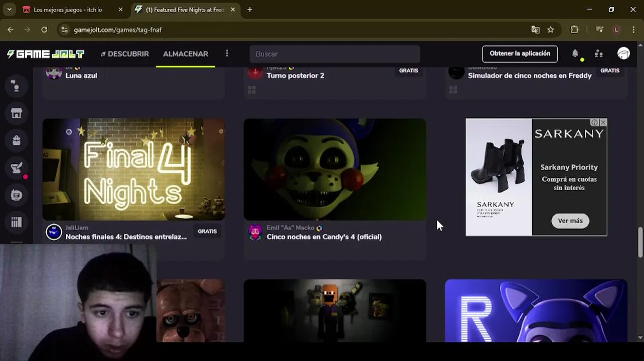This screenshot has width=644, height=361.
Task: Open the notifications bell
Action: coord(575,54)
